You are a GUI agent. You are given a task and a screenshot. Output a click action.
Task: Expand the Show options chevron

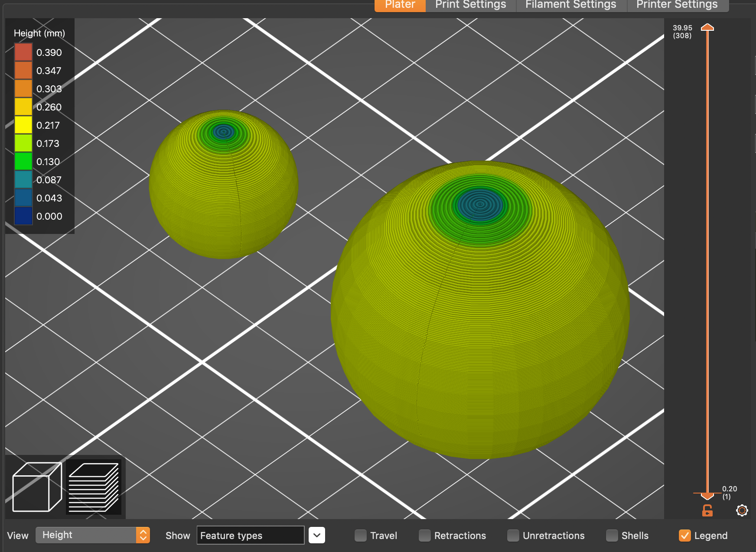coord(317,535)
